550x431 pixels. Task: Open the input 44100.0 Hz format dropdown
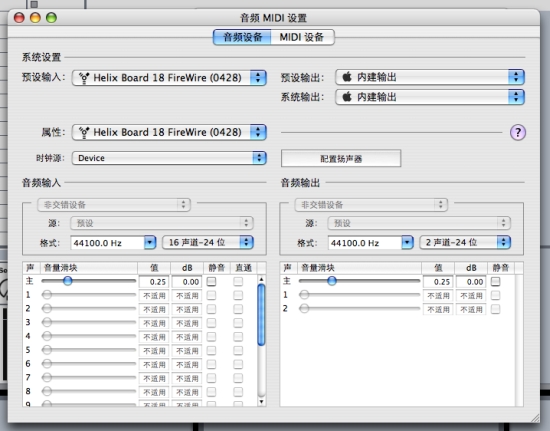(113, 243)
